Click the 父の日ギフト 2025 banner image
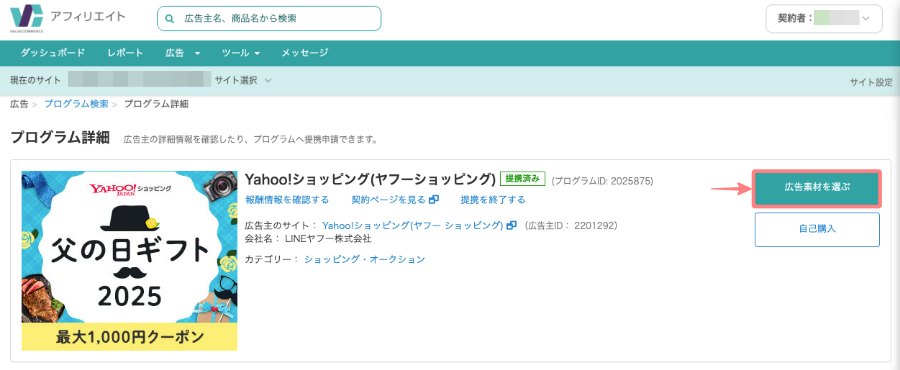The height and width of the screenshot is (370, 900). click(130, 260)
